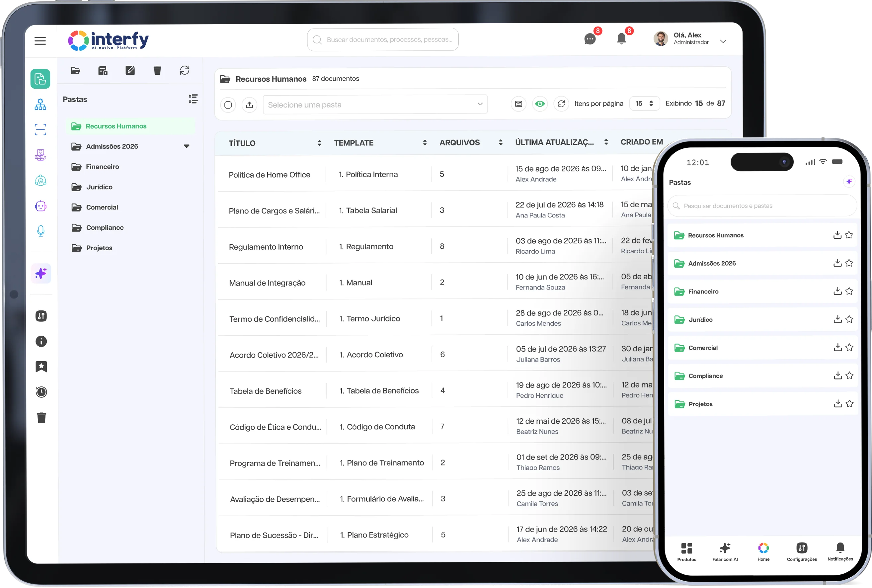
Task: Open the history clock sidebar icon
Action: pyautogui.click(x=41, y=392)
